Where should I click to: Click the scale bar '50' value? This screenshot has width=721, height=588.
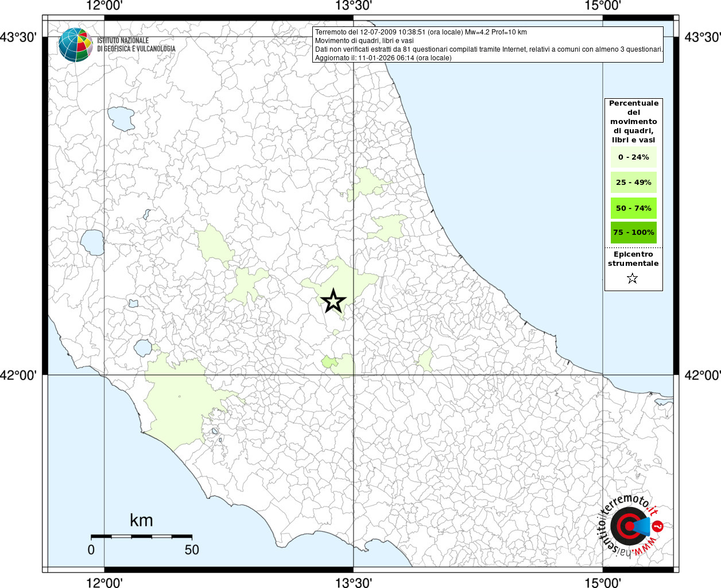coord(192,550)
